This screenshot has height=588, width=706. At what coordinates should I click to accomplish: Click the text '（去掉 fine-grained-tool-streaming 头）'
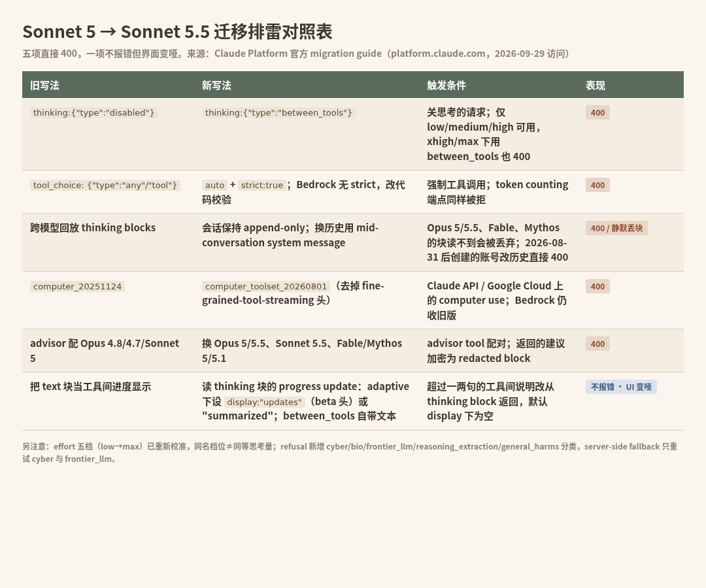tap(293, 293)
